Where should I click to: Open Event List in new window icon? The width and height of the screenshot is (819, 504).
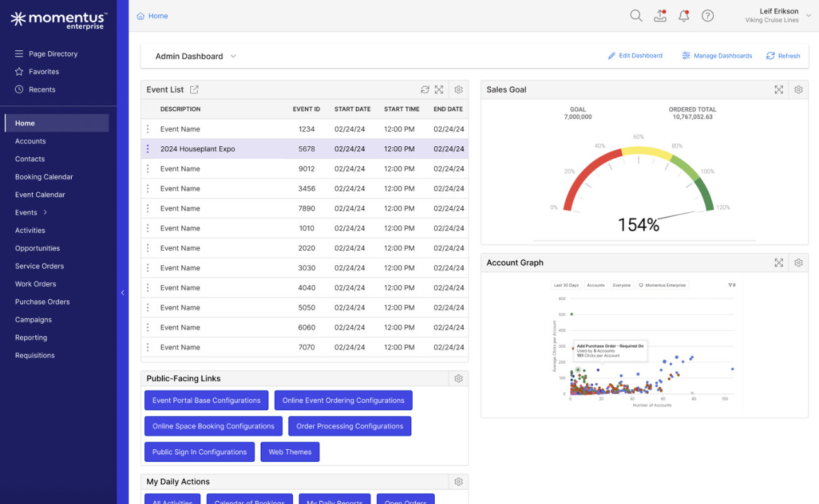(x=195, y=89)
